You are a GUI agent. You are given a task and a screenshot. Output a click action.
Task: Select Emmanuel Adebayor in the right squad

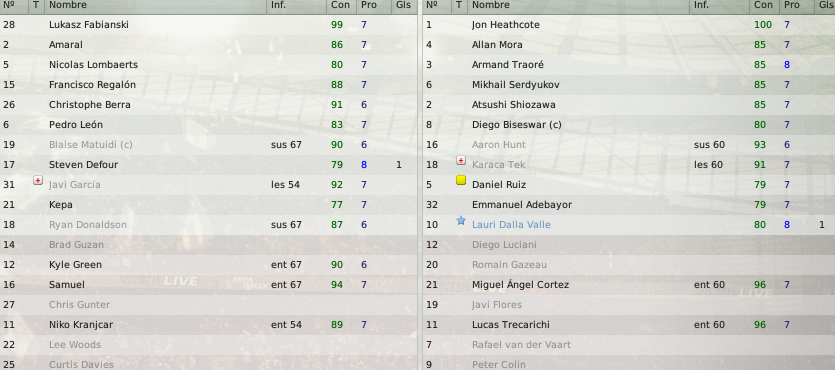tap(629, 204)
